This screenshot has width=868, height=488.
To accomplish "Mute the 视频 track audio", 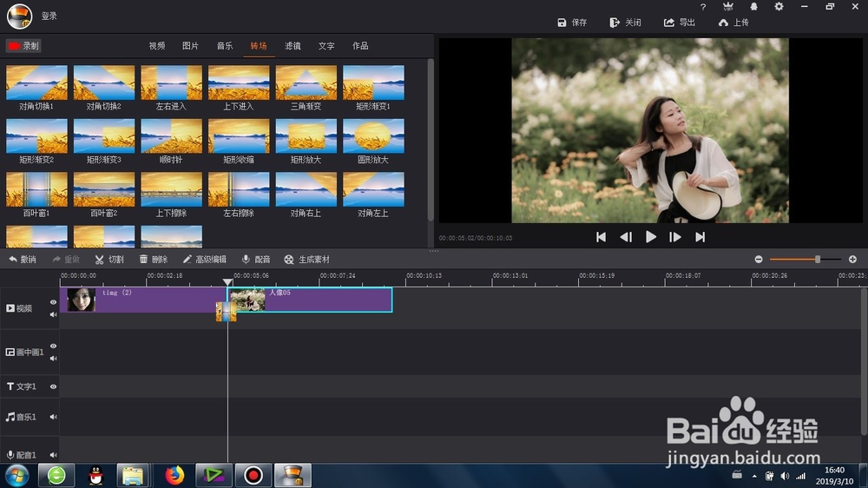I will (53, 314).
